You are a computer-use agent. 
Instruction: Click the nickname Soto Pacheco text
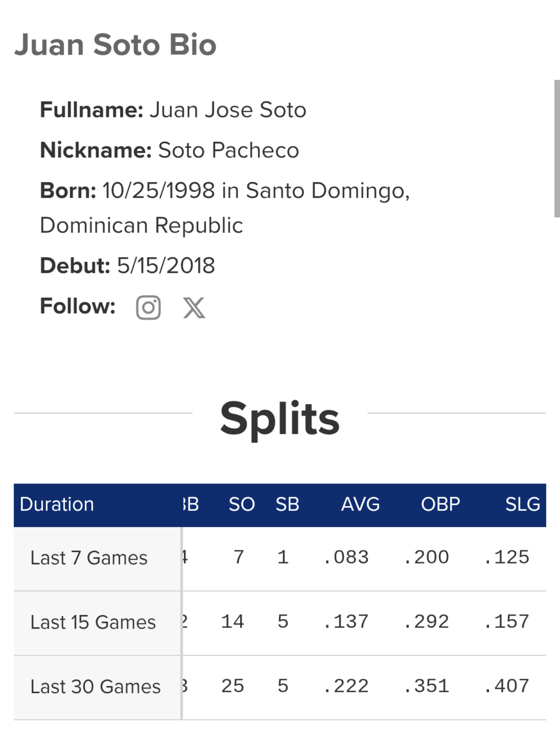(229, 150)
